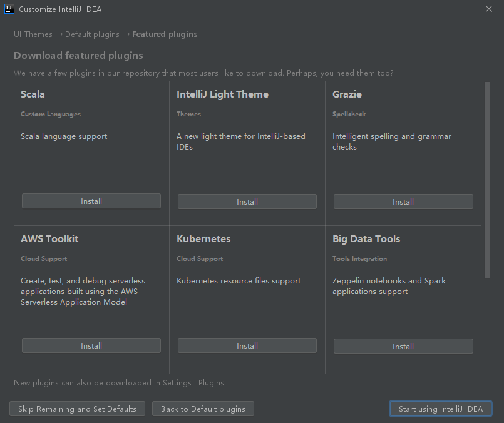Click the 'Scala language support' description

pyautogui.click(x=64, y=136)
